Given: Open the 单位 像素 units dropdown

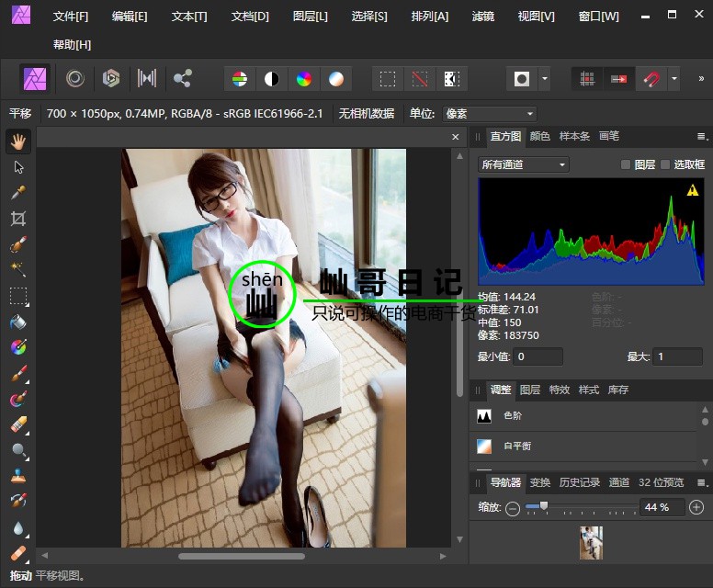Looking at the screenshot, I should [490, 114].
